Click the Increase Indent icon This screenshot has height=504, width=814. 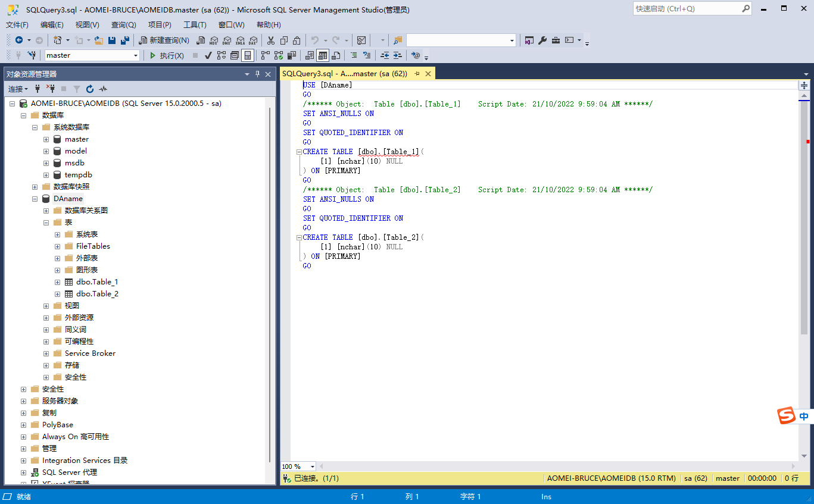(398, 55)
